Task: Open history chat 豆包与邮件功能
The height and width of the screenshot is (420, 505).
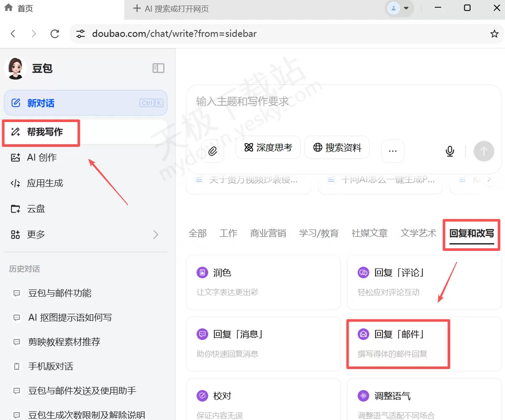Action: click(x=86, y=293)
